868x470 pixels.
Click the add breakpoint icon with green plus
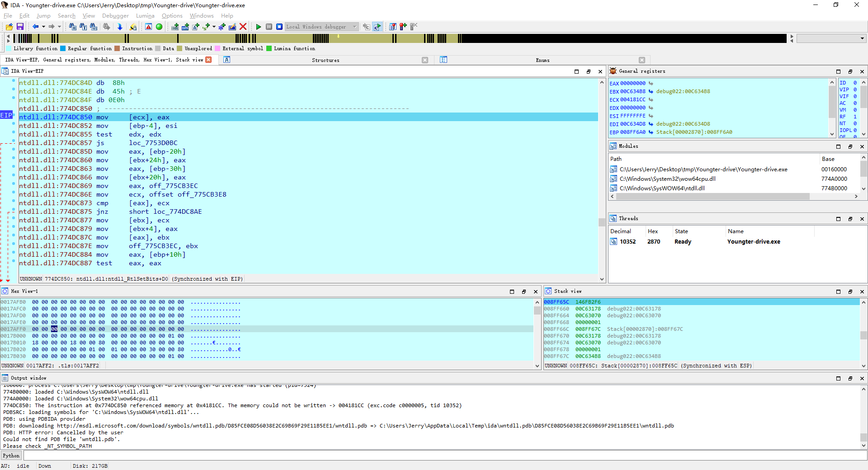[x=403, y=27]
